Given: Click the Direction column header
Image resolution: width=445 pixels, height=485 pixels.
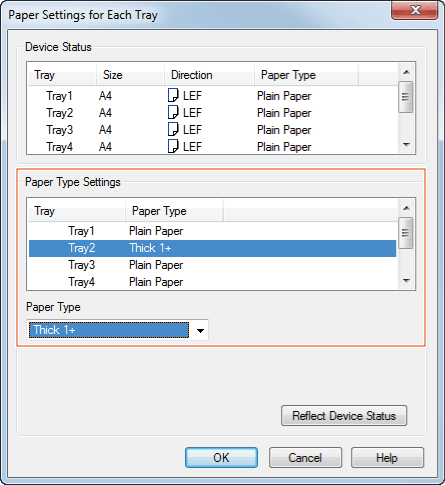Looking at the screenshot, I should [209, 75].
